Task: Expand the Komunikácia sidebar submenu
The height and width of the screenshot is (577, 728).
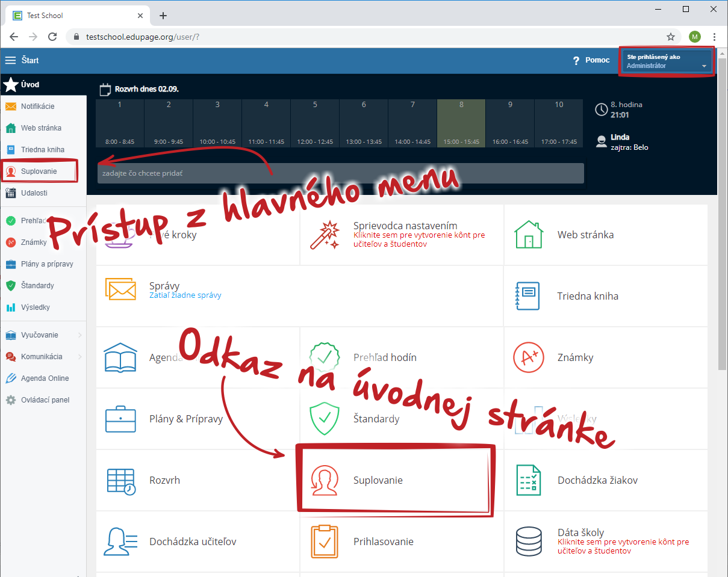Action: (x=42, y=356)
